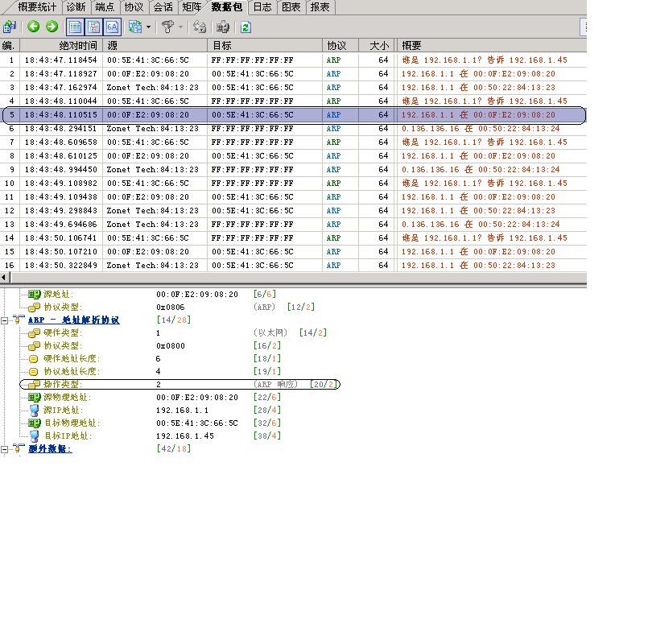Toggle the hex view '6A' button
Viewport: 652px width, 644px height.
(112, 27)
